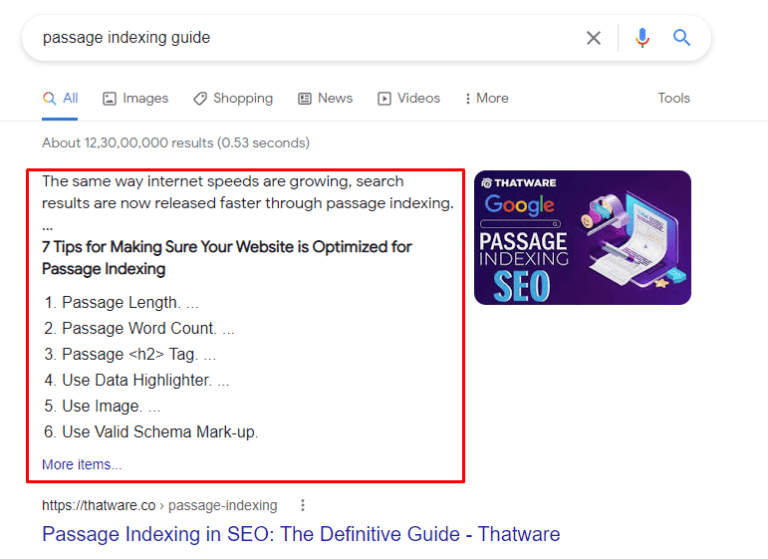Open the Tools search options
The height and width of the screenshot is (559, 768).
tap(673, 98)
